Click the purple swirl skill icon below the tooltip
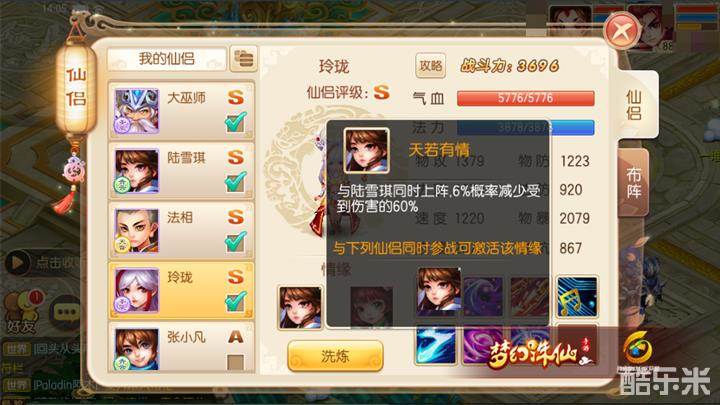The height and width of the screenshot is (405, 720). tap(482, 345)
